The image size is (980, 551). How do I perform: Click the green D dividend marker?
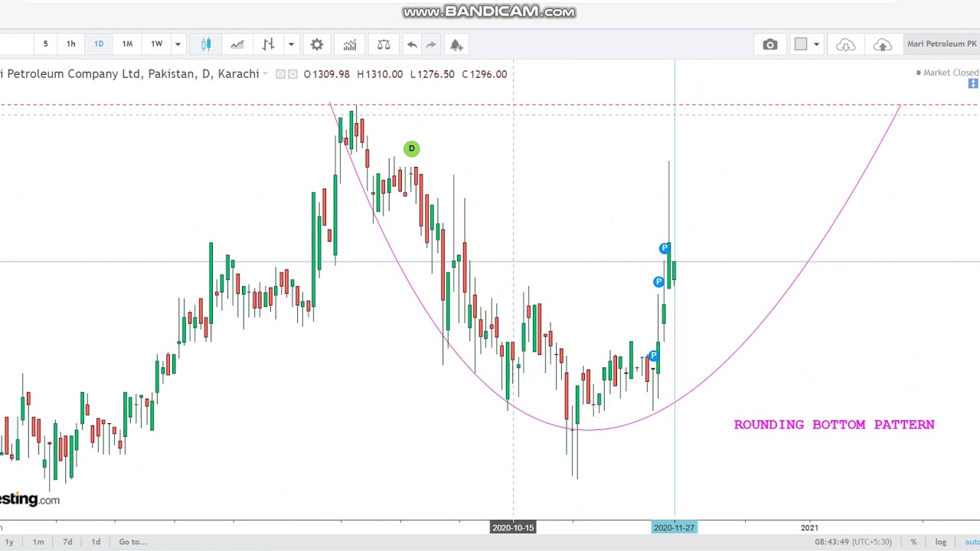[411, 148]
